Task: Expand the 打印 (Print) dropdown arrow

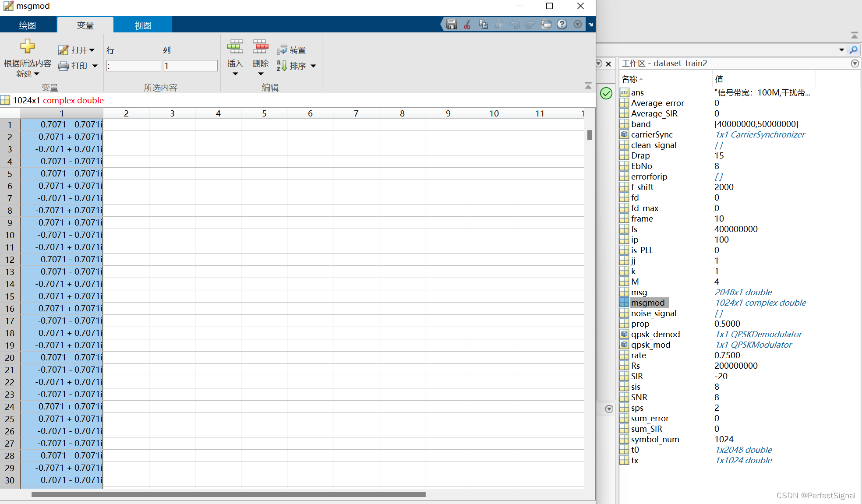Action: click(95, 66)
